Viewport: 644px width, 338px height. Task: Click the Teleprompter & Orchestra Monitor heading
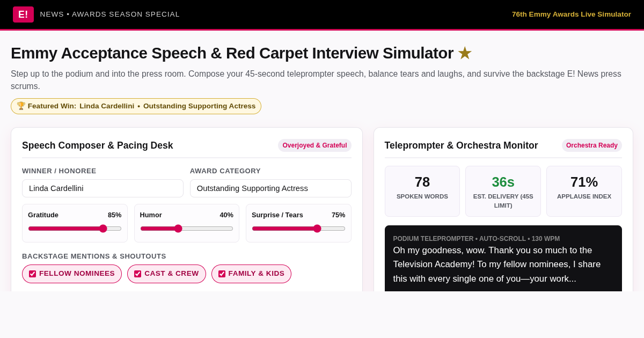tap(462, 145)
